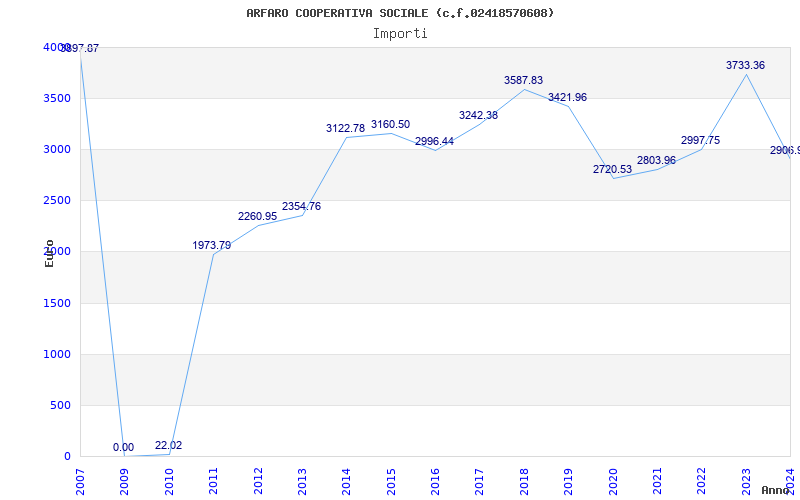Click the Importi subtitle

tap(400, 33)
